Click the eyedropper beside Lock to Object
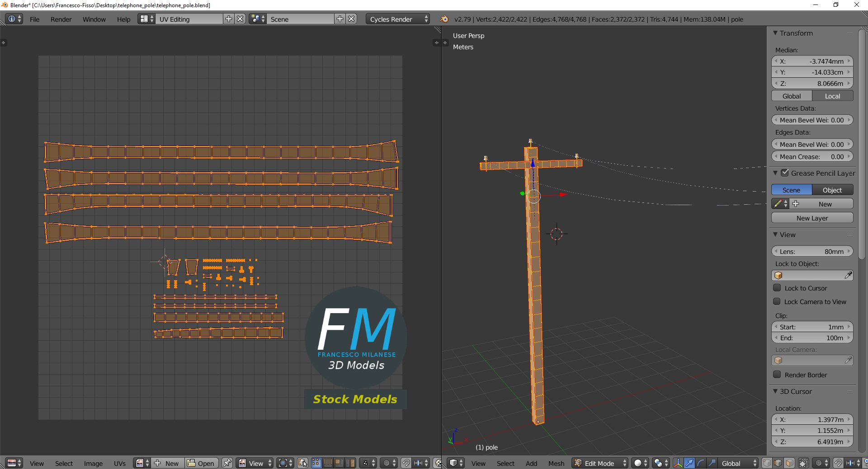The image size is (868, 469). pos(848,275)
